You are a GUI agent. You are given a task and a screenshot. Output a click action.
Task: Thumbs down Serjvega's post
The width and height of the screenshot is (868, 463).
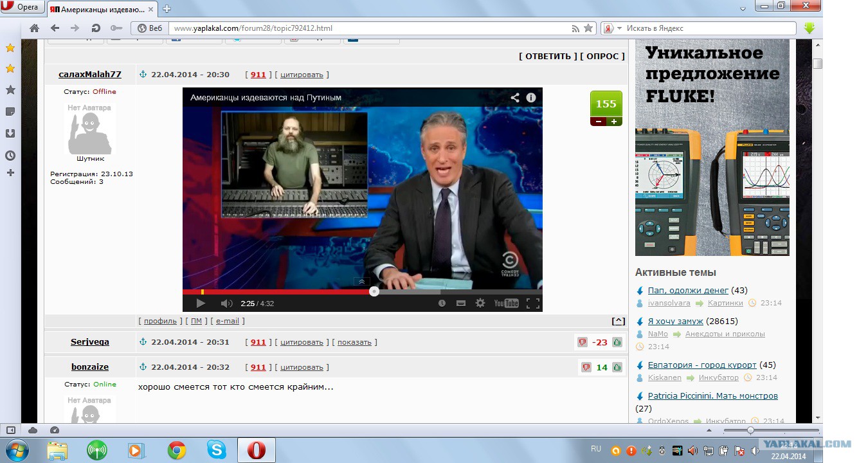coord(582,342)
